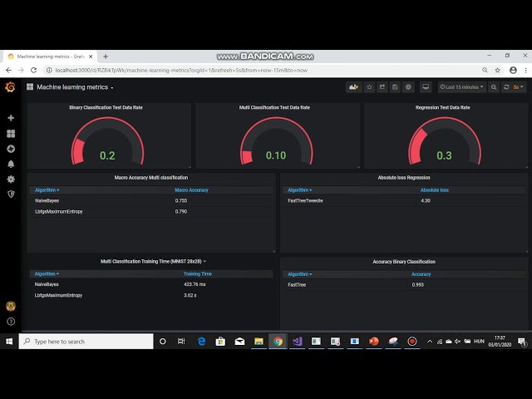Open dashboard settings gear in top bar

tap(408, 87)
